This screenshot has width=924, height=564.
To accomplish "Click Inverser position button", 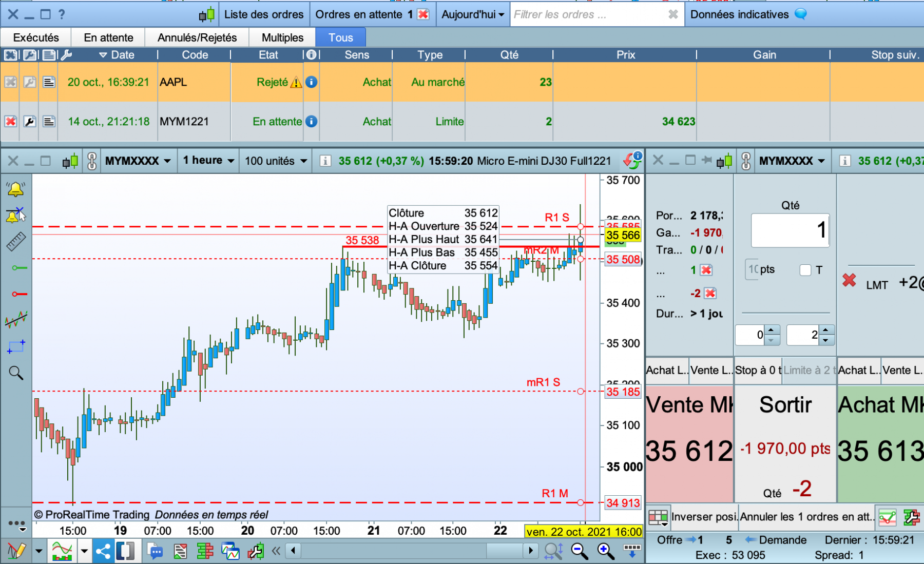I will pos(704,517).
